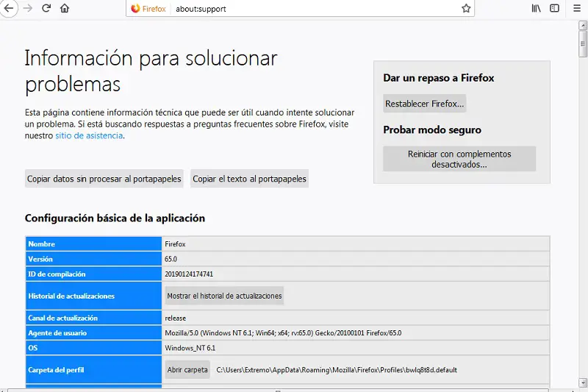This screenshot has width=588, height=392.
Task: Click the Abrir carpeta button
Action: pos(187,370)
